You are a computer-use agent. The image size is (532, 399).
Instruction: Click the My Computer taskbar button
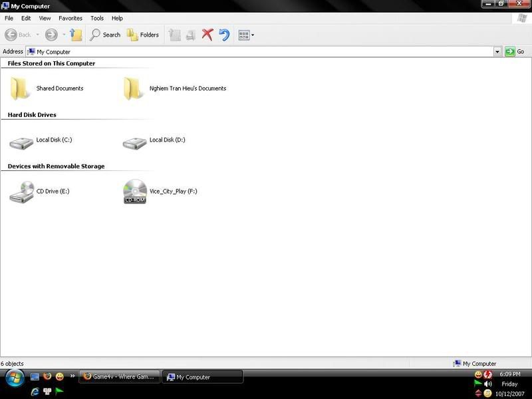coord(203,377)
